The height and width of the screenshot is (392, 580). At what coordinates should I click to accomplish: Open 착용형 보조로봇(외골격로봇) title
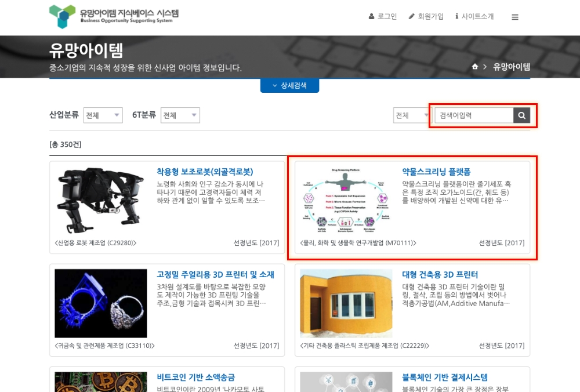coord(205,172)
